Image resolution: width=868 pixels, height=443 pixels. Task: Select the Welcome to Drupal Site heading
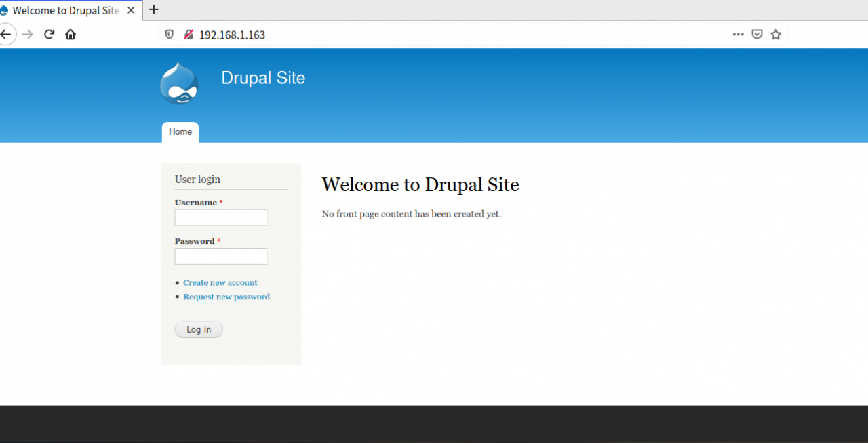[x=420, y=184]
